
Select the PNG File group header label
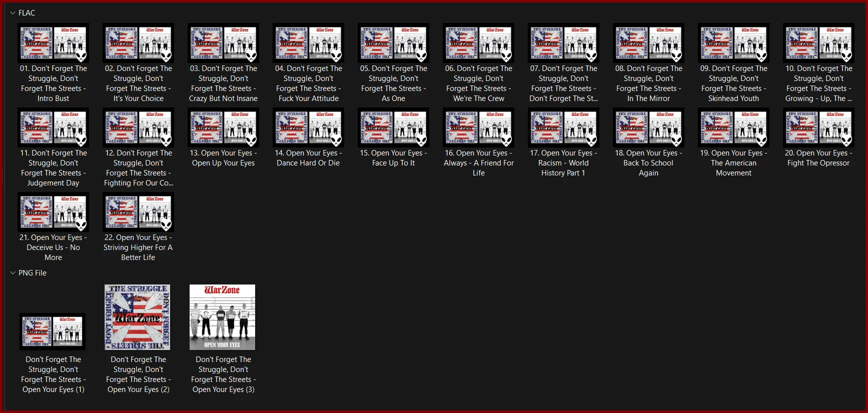click(x=33, y=273)
